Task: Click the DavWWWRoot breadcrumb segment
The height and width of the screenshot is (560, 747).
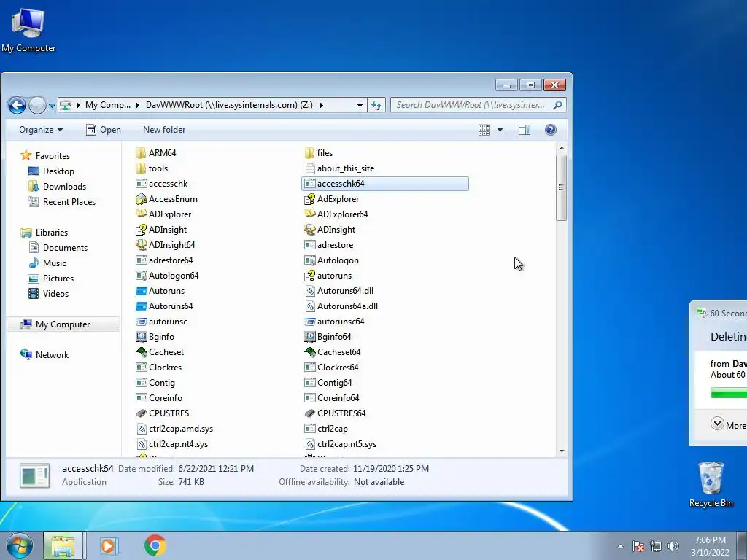Action: click(x=229, y=105)
